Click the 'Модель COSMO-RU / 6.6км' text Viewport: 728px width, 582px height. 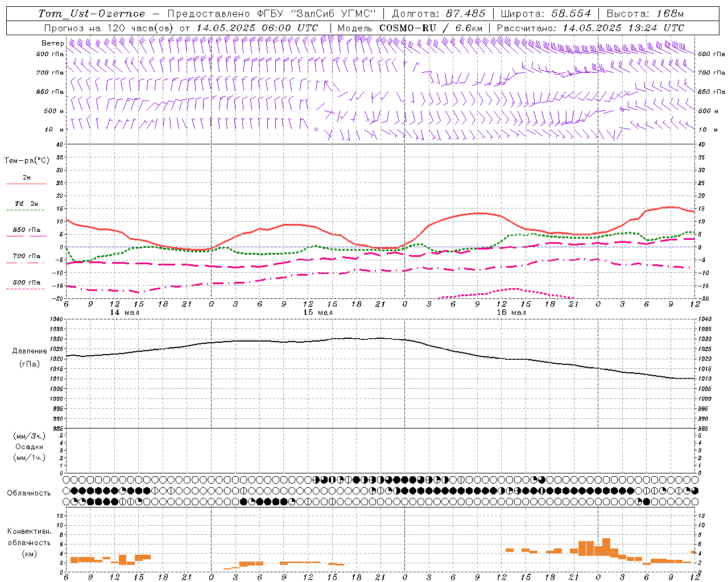tap(410, 28)
